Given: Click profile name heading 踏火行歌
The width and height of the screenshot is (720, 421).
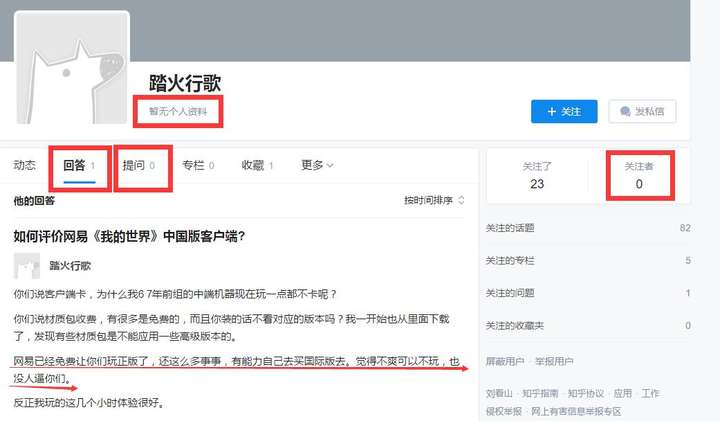Looking at the screenshot, I should (185, 83).
